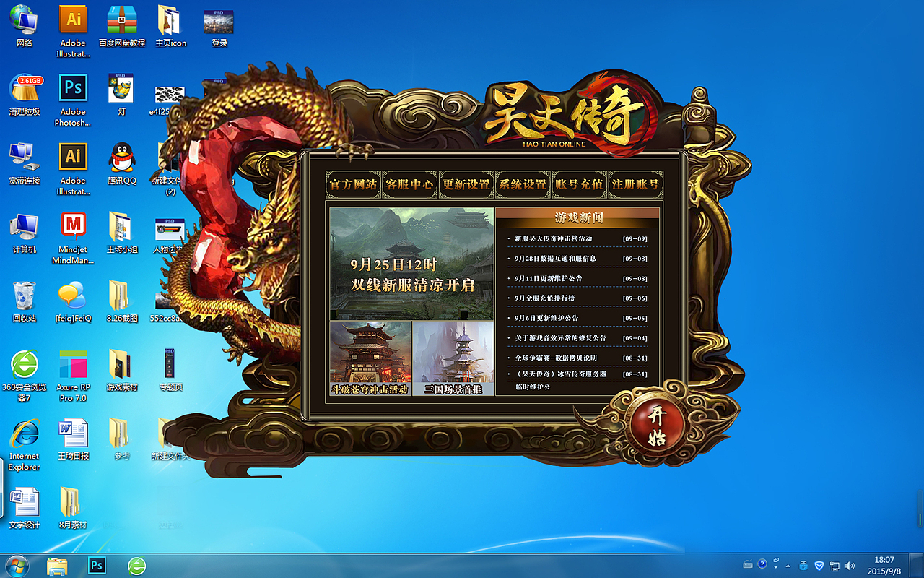
Task: Click the Photoshop icon on the taskbar
Action: coord(96,566)
